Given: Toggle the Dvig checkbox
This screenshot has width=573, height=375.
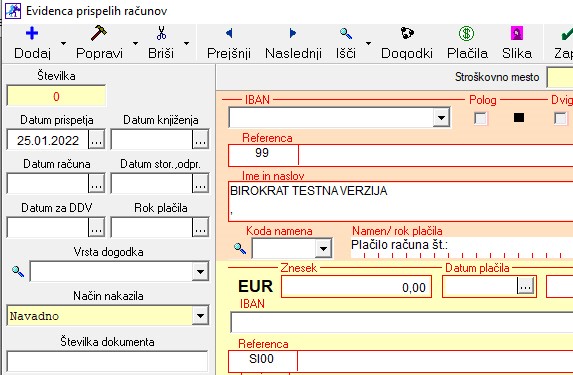Looking at the screenshot, I should 560,118.
